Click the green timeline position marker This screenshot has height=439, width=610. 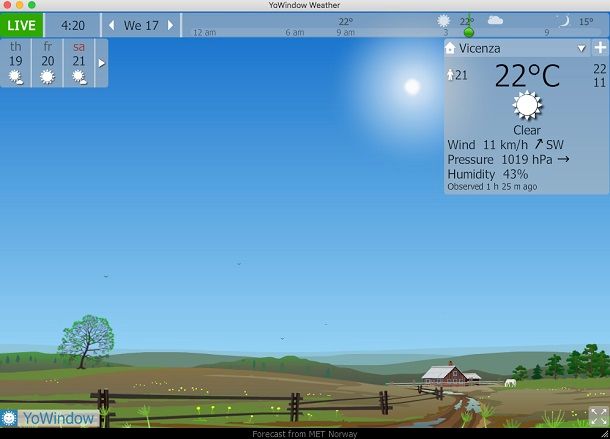(469, 32)
